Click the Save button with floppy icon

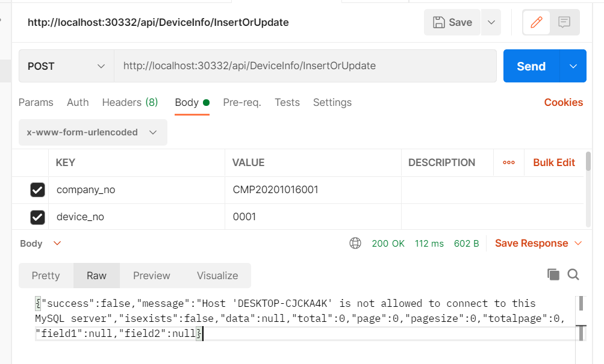coord(452,22)
